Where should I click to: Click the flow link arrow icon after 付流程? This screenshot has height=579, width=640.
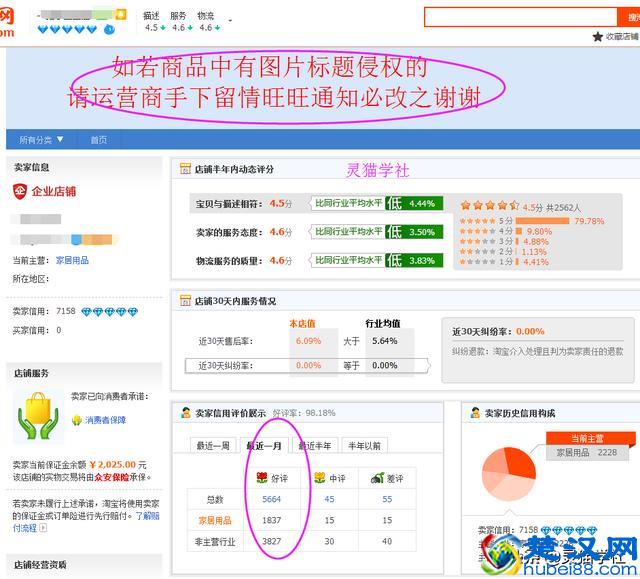pos(43,528)
